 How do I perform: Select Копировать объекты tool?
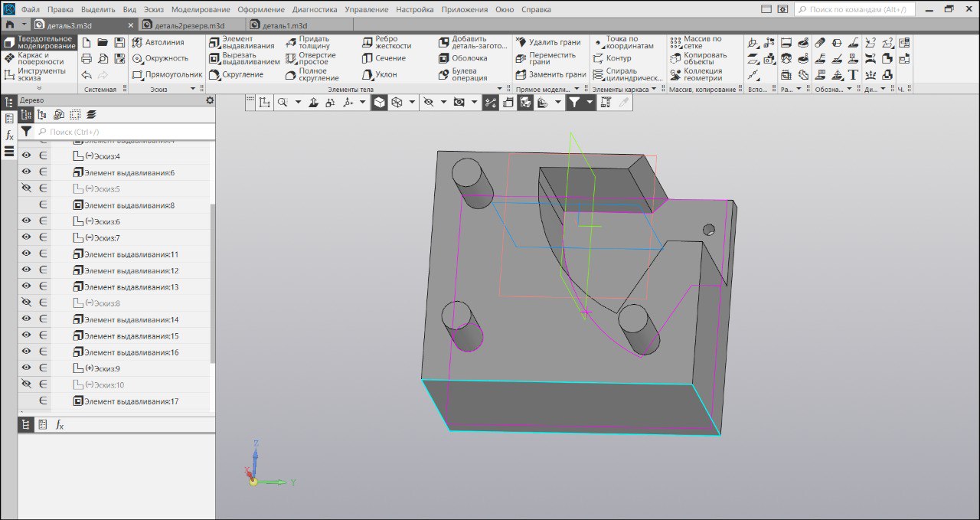(x=698, y=58)
